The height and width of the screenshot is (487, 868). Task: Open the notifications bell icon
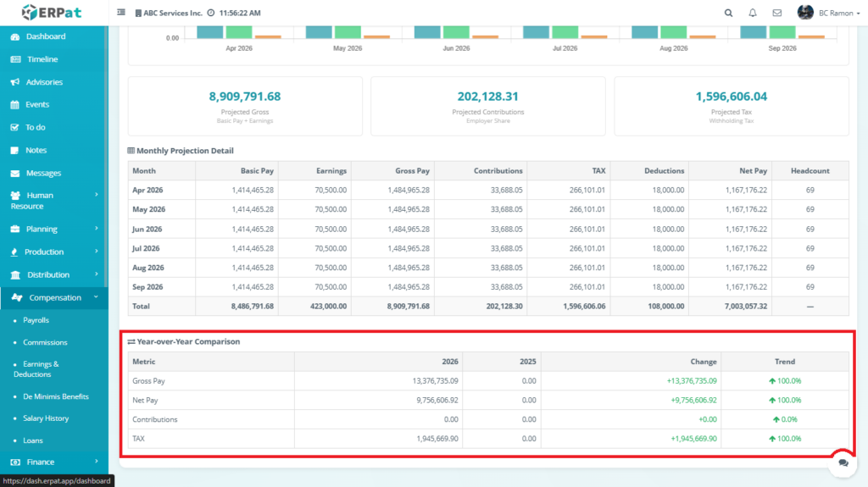pos(753,13)
